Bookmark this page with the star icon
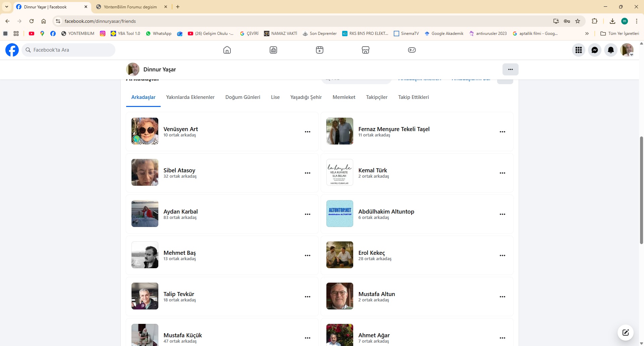Screen dimensions: 644x346 click(x=578, y=21)
